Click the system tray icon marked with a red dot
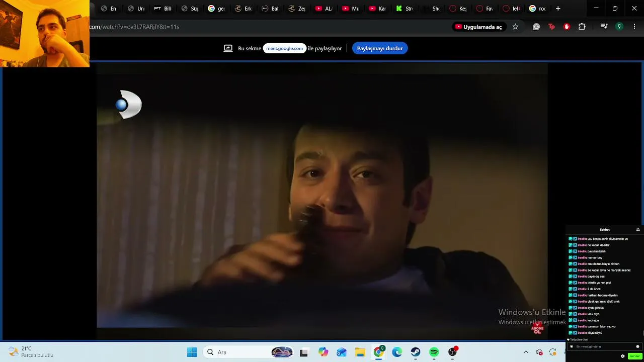Screen dimensions: 644x362 point(539,352)
